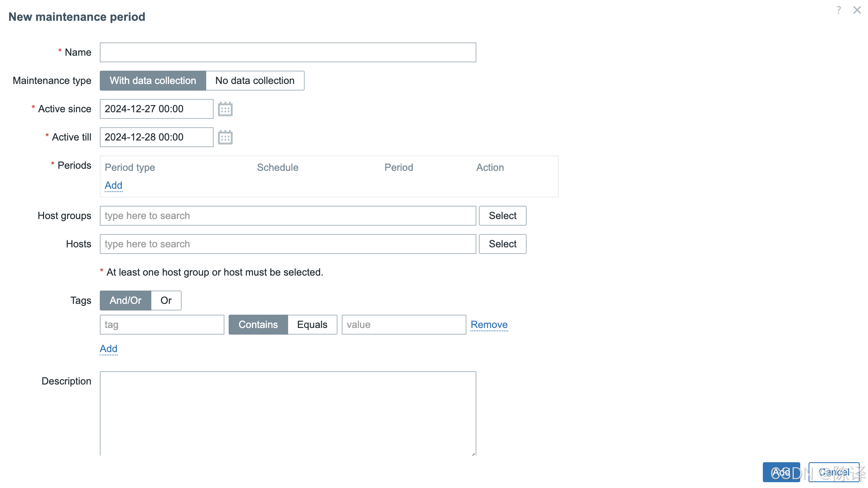Focus the Name input field
This screenshot has width=868, height=488.
(288, 52)
